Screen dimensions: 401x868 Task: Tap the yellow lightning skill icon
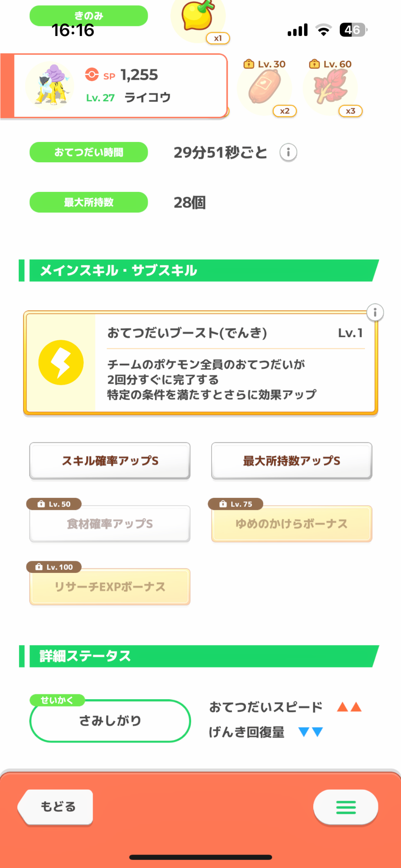[x=61, y=362]
